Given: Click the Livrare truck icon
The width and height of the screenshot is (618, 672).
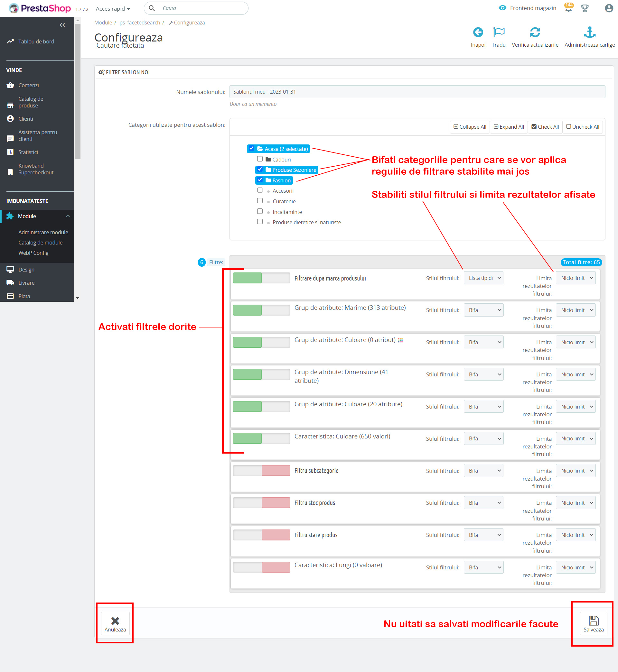Looking at the screenshot, I should pyautogui.click(x=10, y=283).
